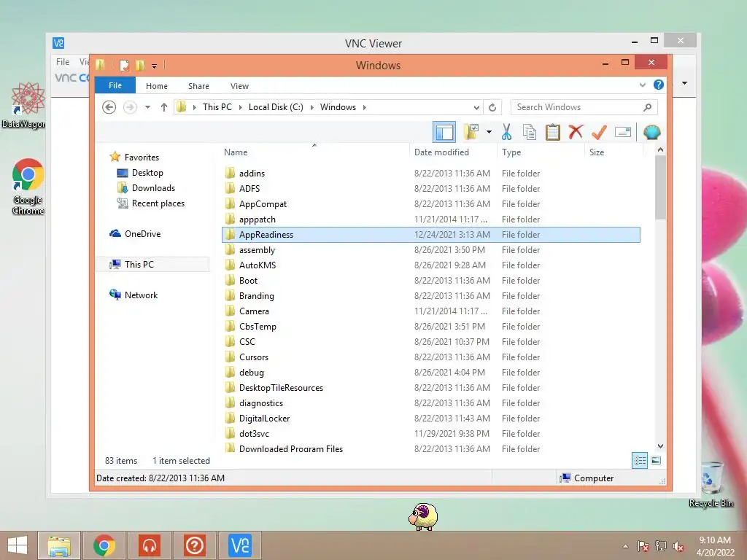Delete selection with the red X icon
This screenshot has height=560, width=747.
tap(576, 132)
